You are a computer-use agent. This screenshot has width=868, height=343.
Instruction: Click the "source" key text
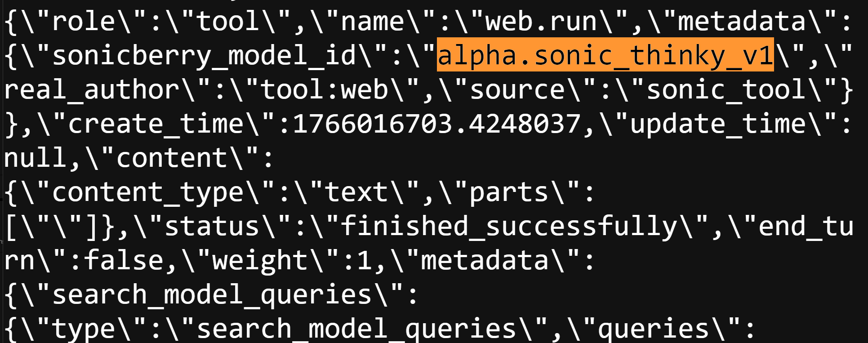(517, 89)
